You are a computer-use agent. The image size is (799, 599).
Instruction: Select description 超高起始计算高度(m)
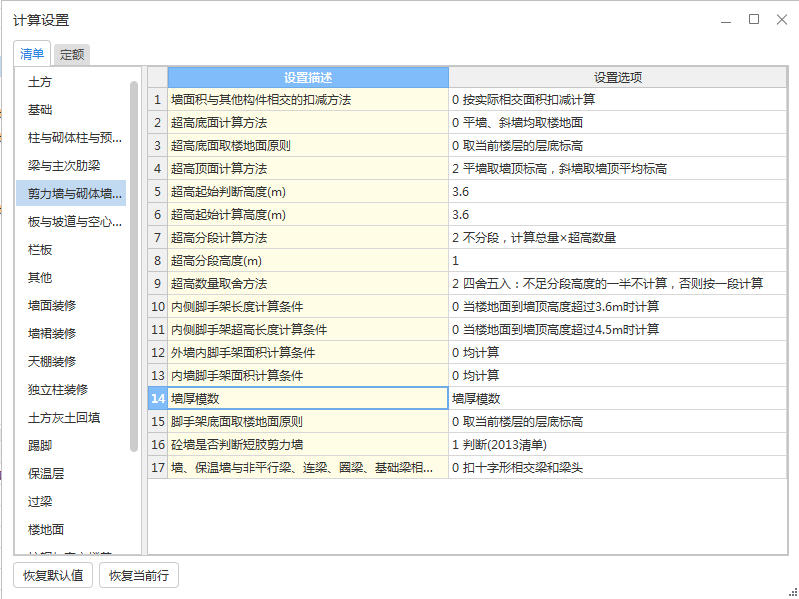308,214
